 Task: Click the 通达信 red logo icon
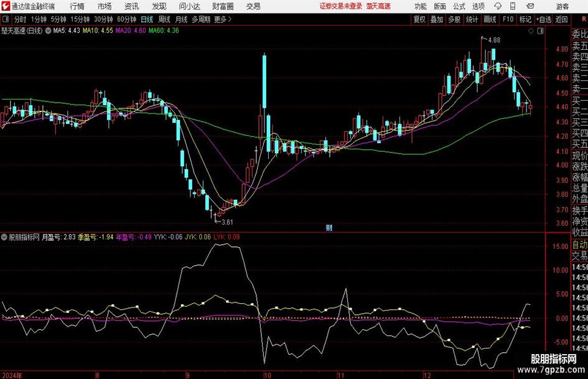(x=5, y=6)
